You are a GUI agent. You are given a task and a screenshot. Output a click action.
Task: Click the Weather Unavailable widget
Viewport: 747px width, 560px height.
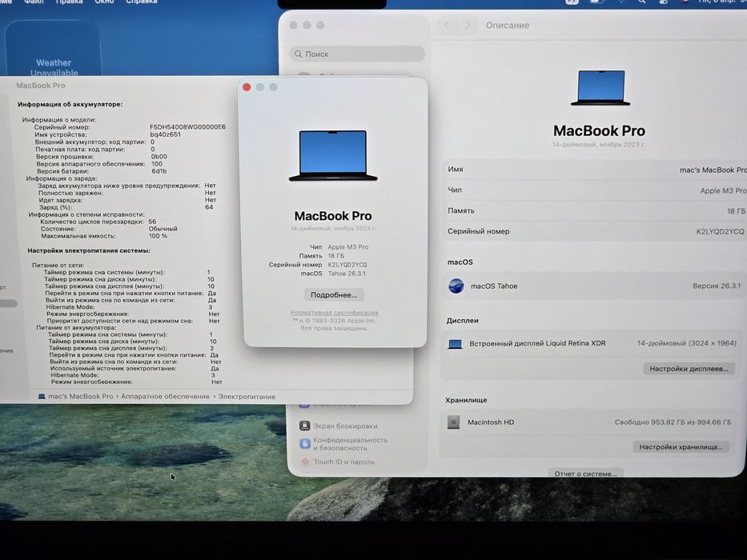[x=54, y=50]
